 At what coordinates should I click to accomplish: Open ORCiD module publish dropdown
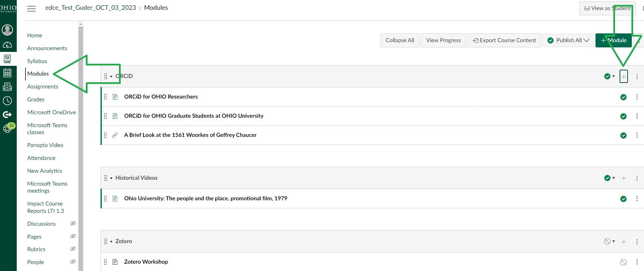click(609, 76)
